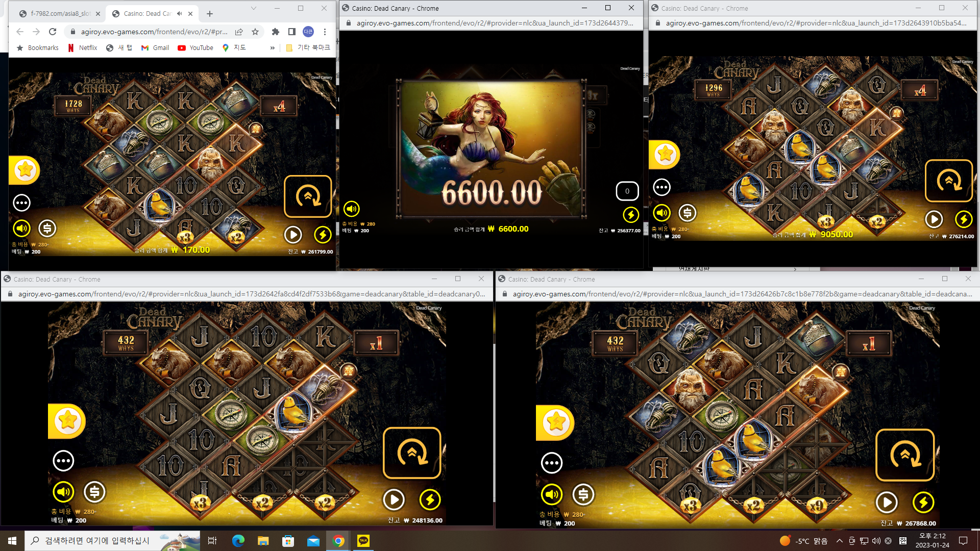980x551 pixels.
Task: Open the Windows Start menu
Action: [12, 541]
